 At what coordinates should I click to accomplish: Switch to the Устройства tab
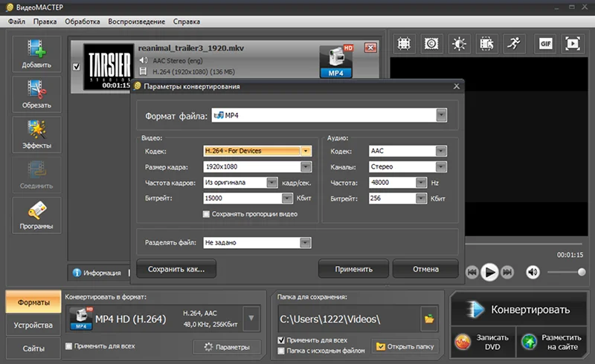point(33,325)
